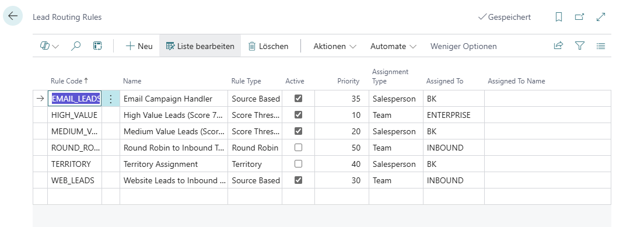This screenshot has width=644, height=227.
Task: Uncheck Active for HIGH_VALUE rule
Action: pos(299,115)
